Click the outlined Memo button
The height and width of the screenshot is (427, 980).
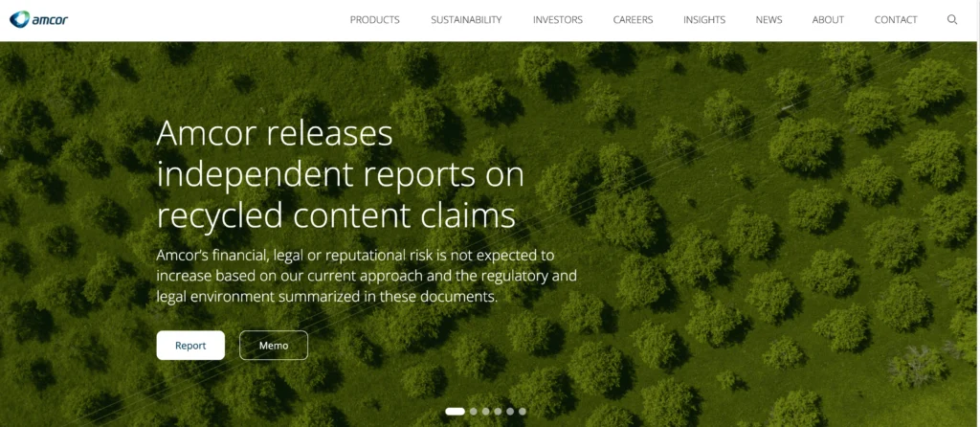pos(274,345)
